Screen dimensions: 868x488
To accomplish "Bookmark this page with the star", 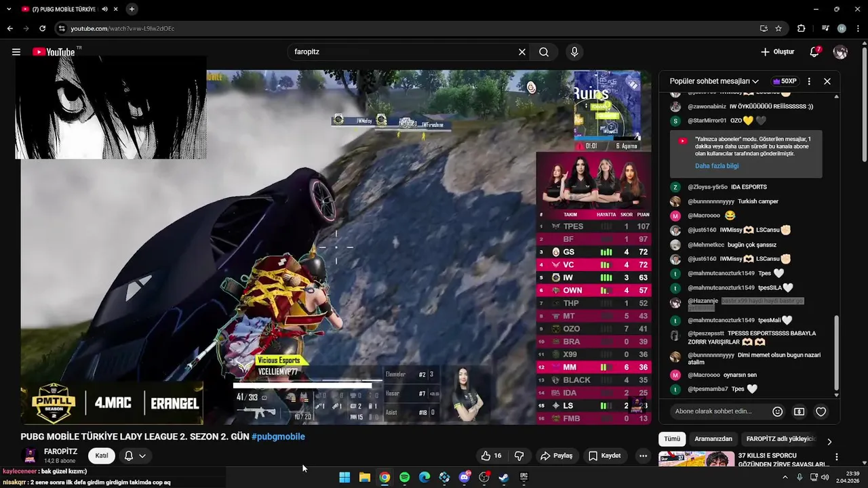I will [x=778, y=28].
